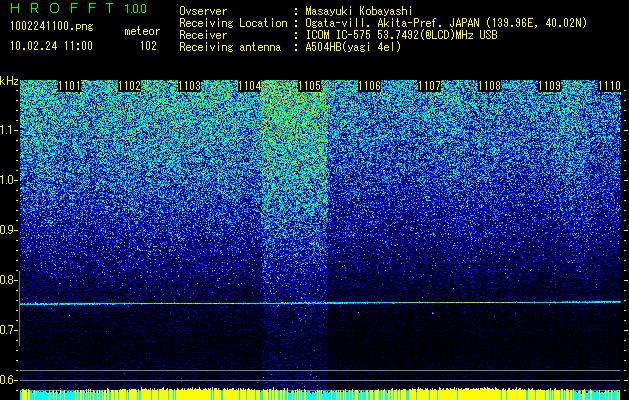Click the ICOM IC-575 receiver text
629x400 pixels.
(x=401, y=35)
